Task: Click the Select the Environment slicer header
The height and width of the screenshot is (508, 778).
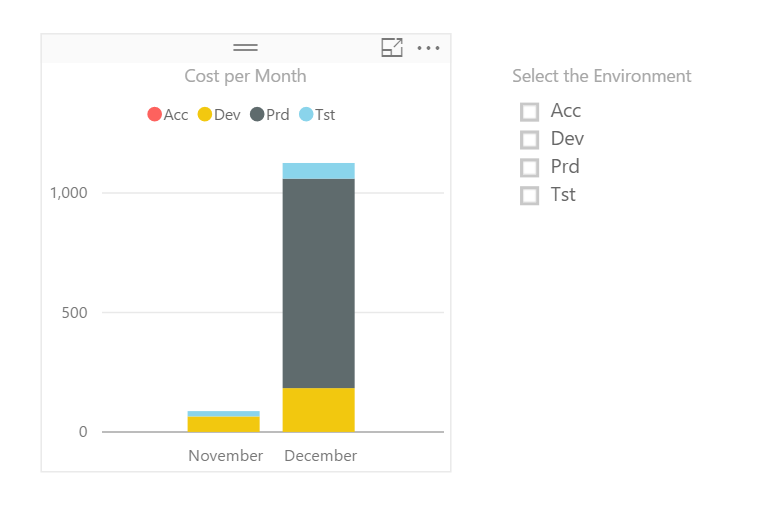Action: coord(601,76)
